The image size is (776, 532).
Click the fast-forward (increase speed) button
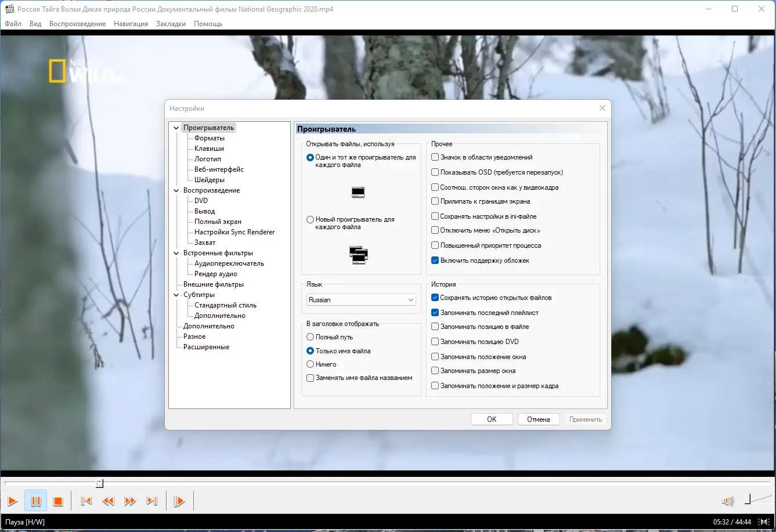pos(130,501)
